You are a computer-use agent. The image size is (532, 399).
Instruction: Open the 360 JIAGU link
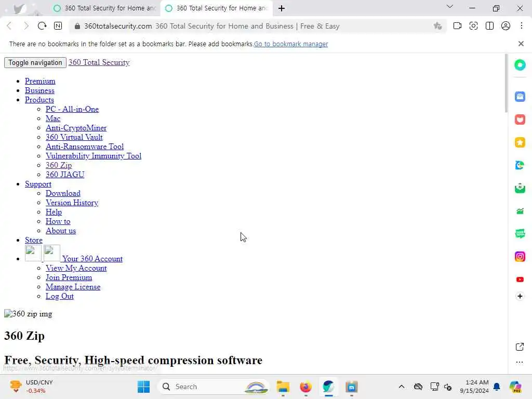[x=65, y=175]
